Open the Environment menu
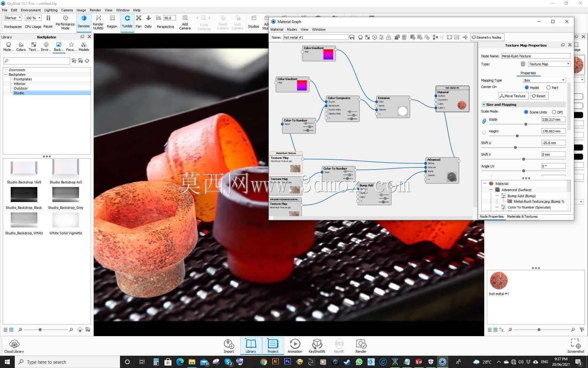This screenshot has width=588, height=368. coord(31,10)
